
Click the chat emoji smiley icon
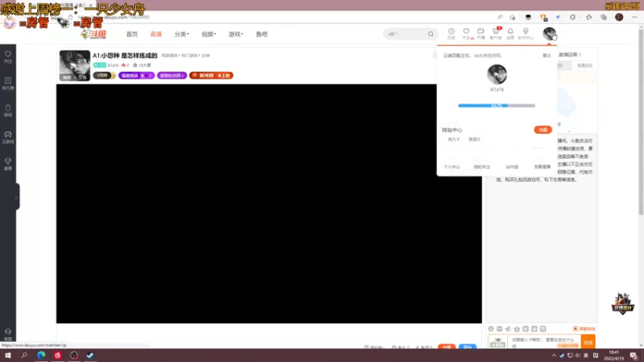coord(491,329)
